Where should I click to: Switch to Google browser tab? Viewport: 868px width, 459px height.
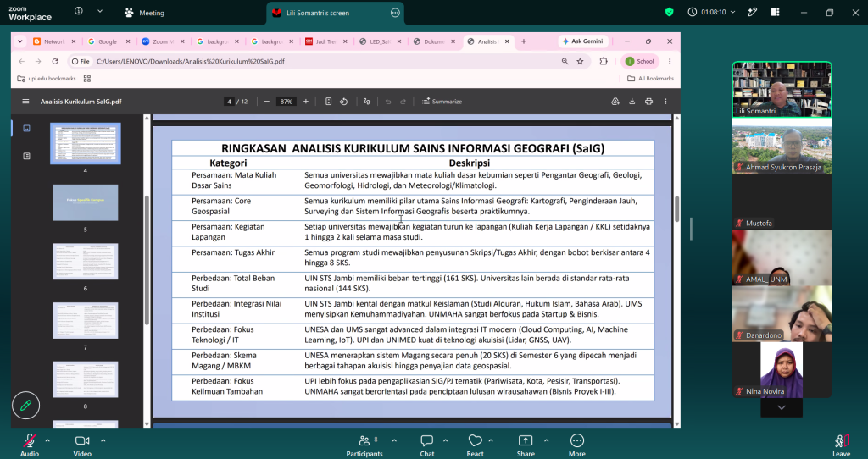[108, 41]
